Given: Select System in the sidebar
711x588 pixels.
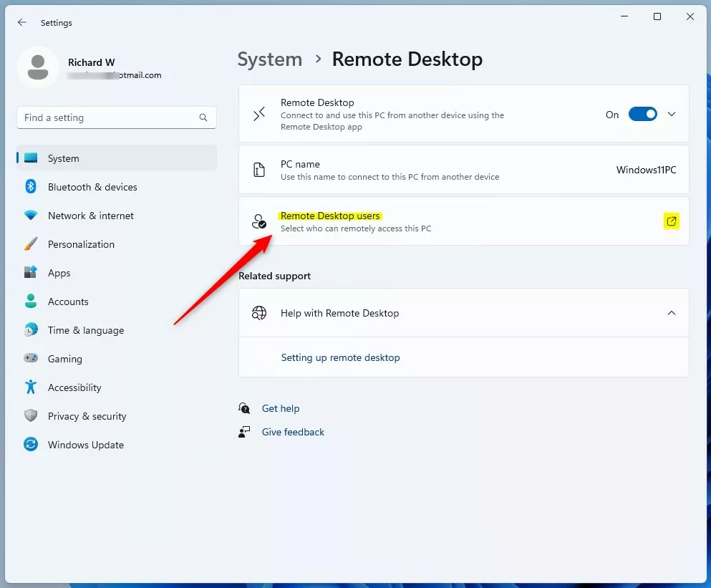Looking at the screenshot, I should point(117,158).
